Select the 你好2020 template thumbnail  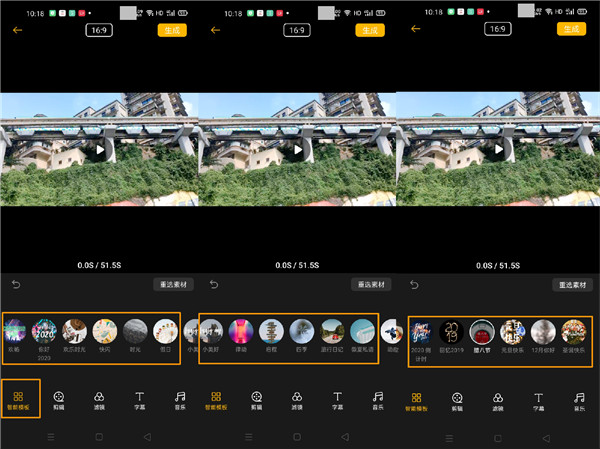click(x=44, y=331)
